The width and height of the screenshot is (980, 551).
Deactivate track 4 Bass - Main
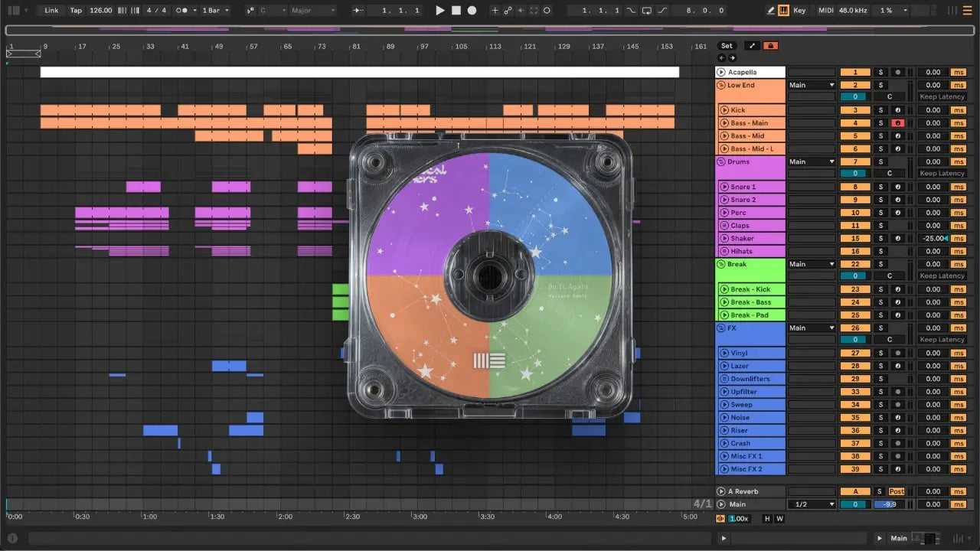click(x=855, y=123)
